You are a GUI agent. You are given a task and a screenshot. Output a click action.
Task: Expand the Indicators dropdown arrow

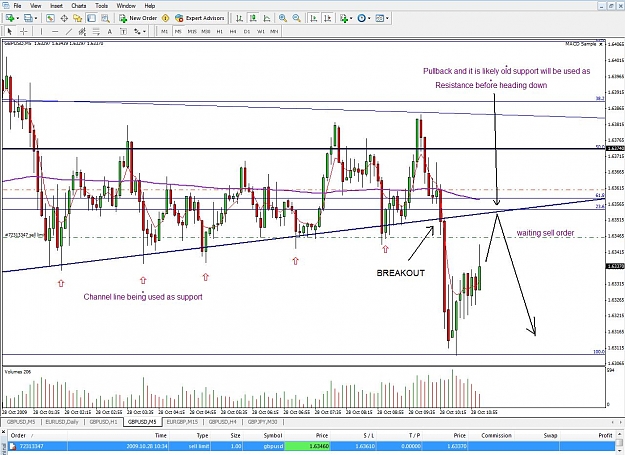pos(351,18)
